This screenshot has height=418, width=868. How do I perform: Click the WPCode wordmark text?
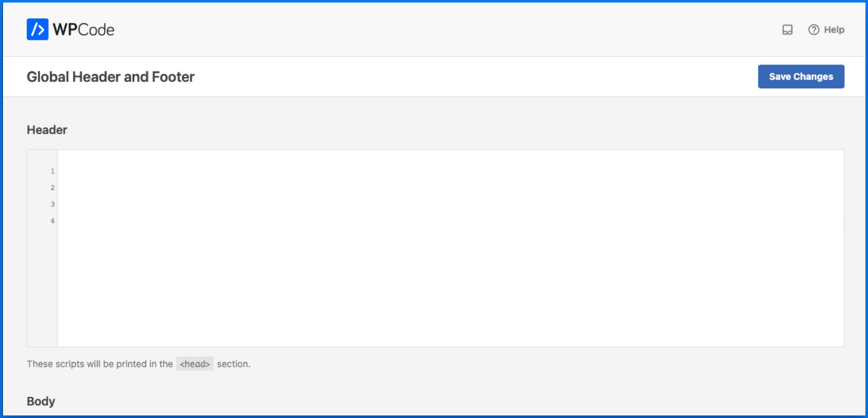coord(83,30)
